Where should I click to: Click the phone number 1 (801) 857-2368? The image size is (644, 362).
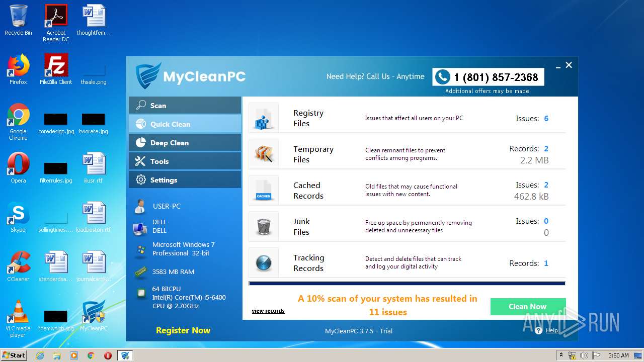click(x=496, y=77)
